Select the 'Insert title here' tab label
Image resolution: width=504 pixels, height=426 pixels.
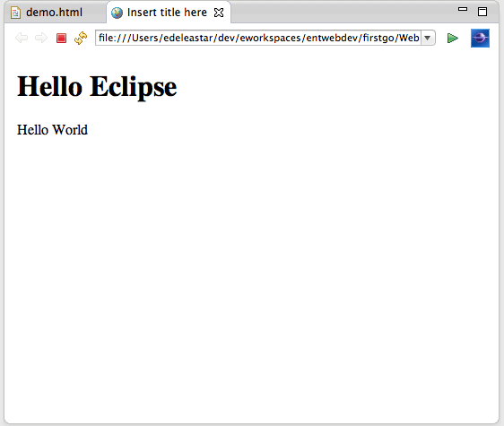167,13
